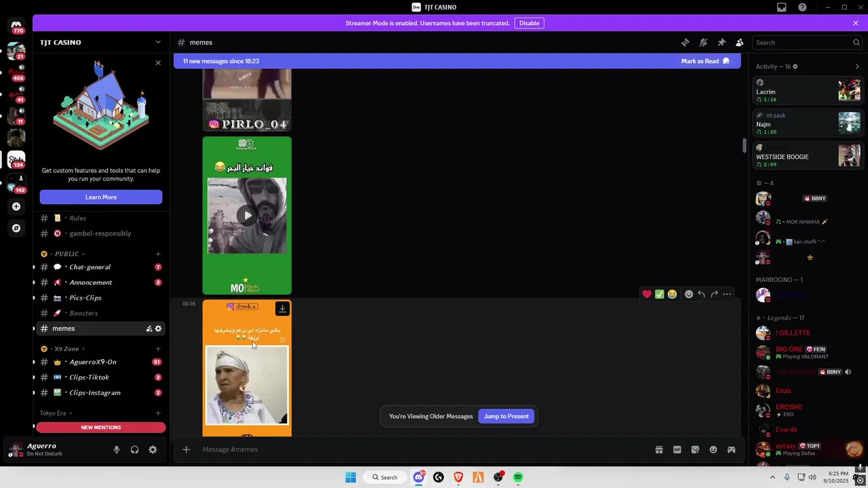The height and width of the screenshot is (488, 868).
Task: Open emoji picker in message bar
Action: point(713,449)
